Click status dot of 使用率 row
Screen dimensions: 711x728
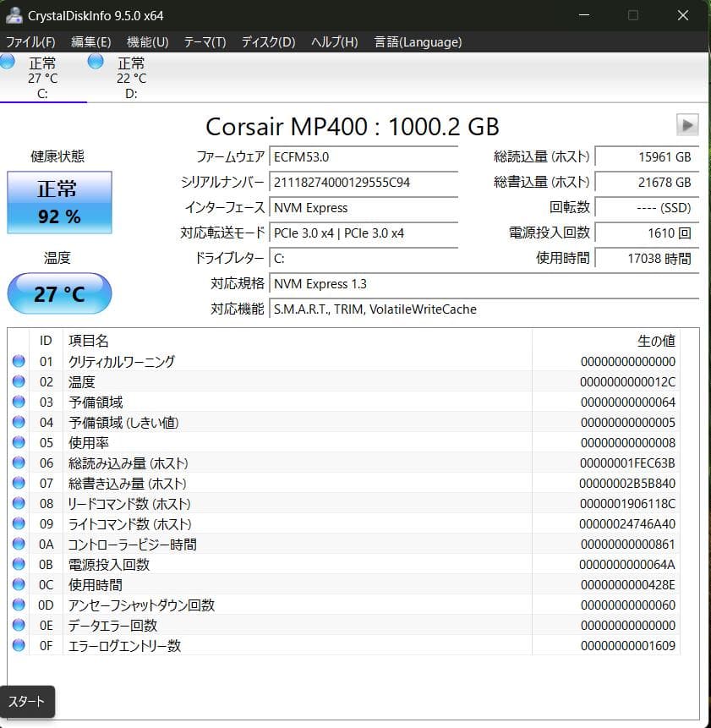(19, 442)
